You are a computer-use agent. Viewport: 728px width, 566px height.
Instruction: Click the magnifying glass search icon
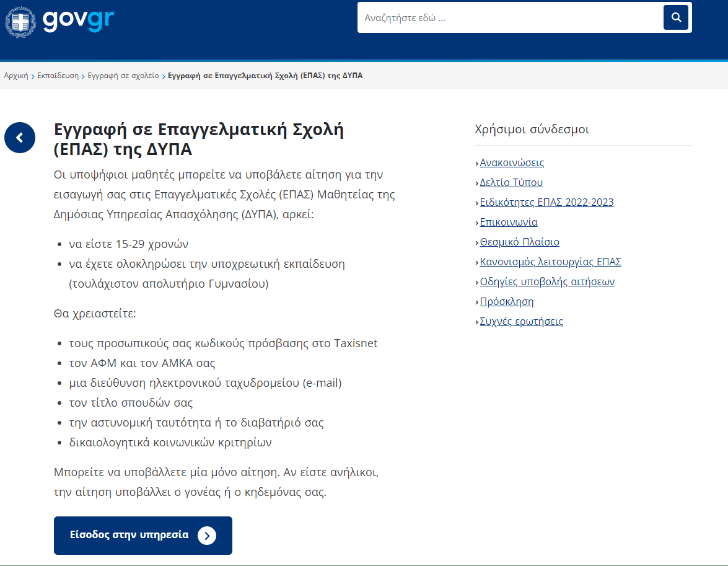click(x=675, y=17)
